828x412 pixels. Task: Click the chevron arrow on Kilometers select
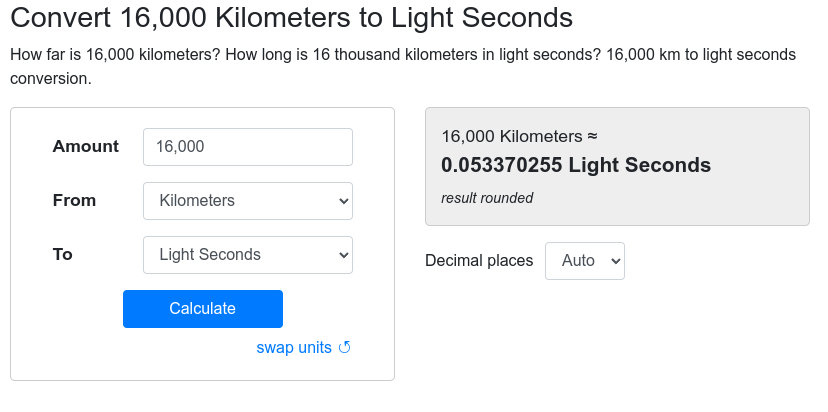(344, 201)
